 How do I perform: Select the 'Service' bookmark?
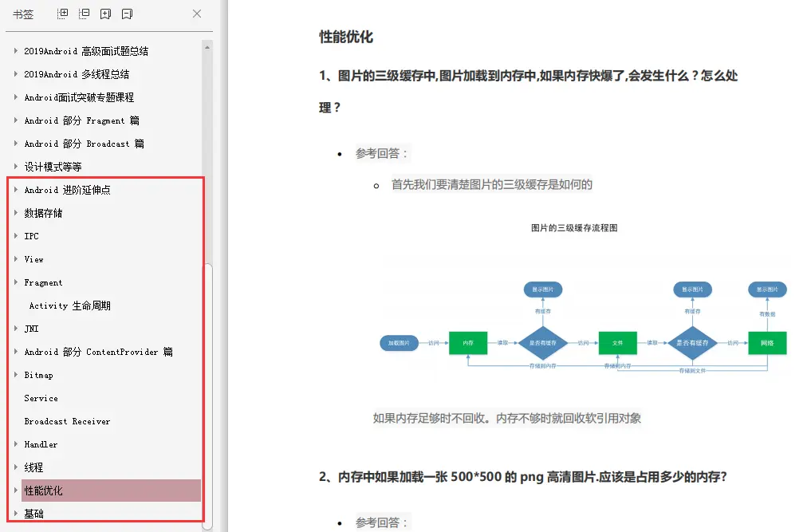pyautogui.click(x=40, y=398)
